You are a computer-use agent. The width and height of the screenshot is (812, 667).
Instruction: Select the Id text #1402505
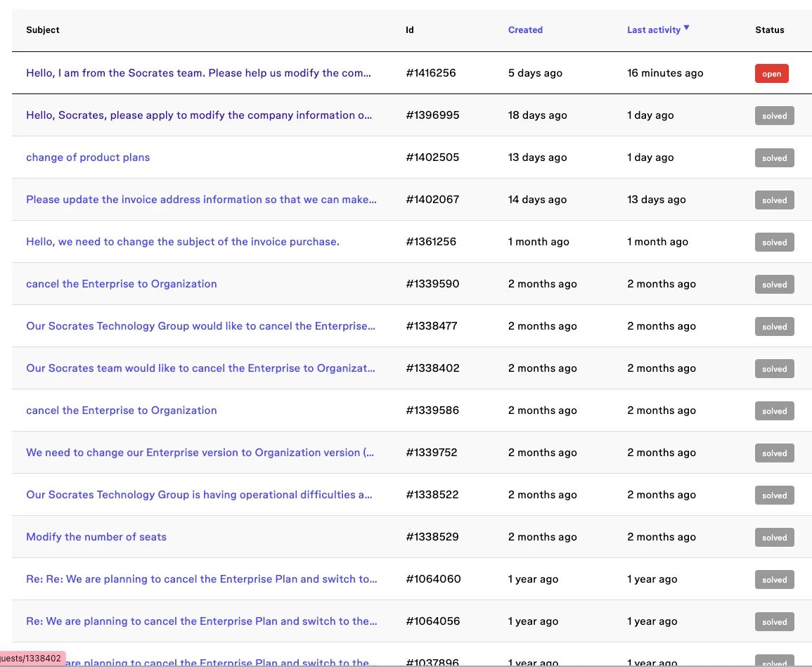pyautogui.click(x=432, y=157)
